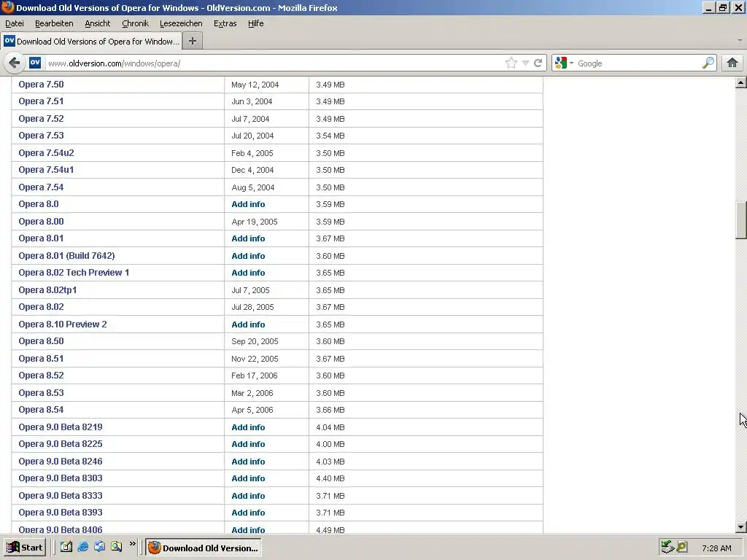Open the Hilfe menu
Viewport: 747px width, 560px height.
pos(255,23)
